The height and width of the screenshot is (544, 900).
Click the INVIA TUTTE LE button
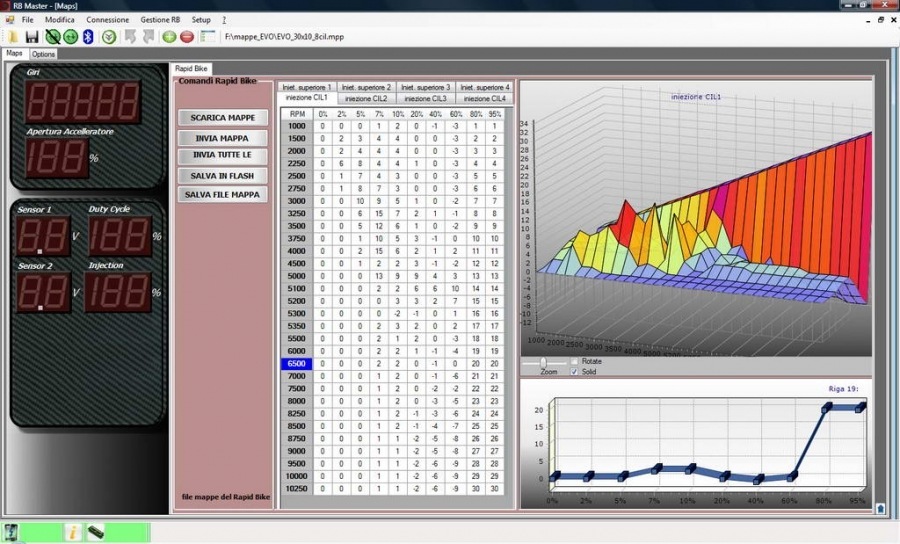pyautogui.click(x=223, y=156)
